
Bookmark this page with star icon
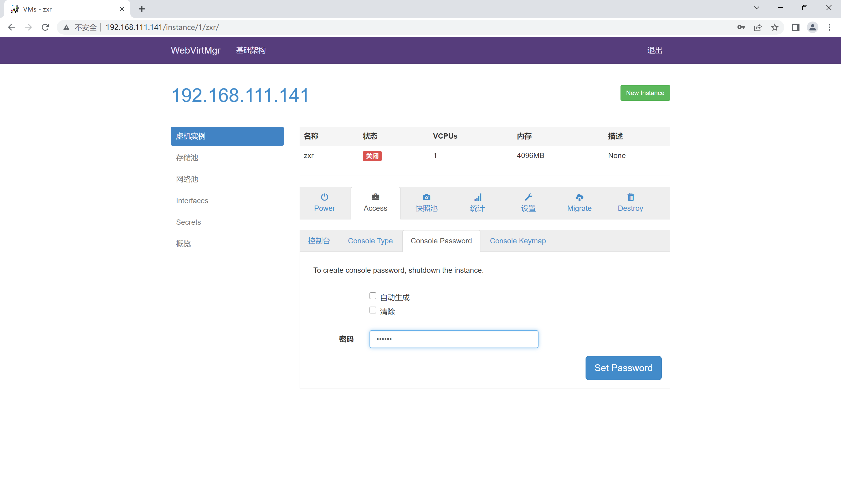click(x=775, y=27)
